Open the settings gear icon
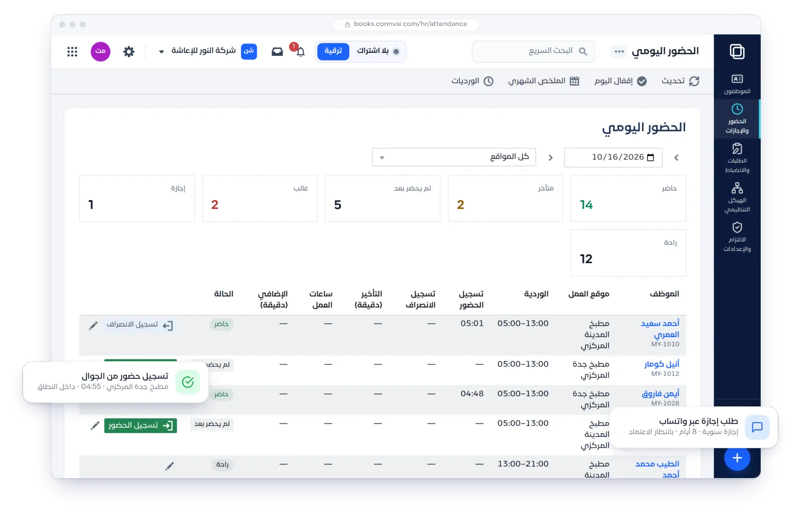 coord(129,51)
